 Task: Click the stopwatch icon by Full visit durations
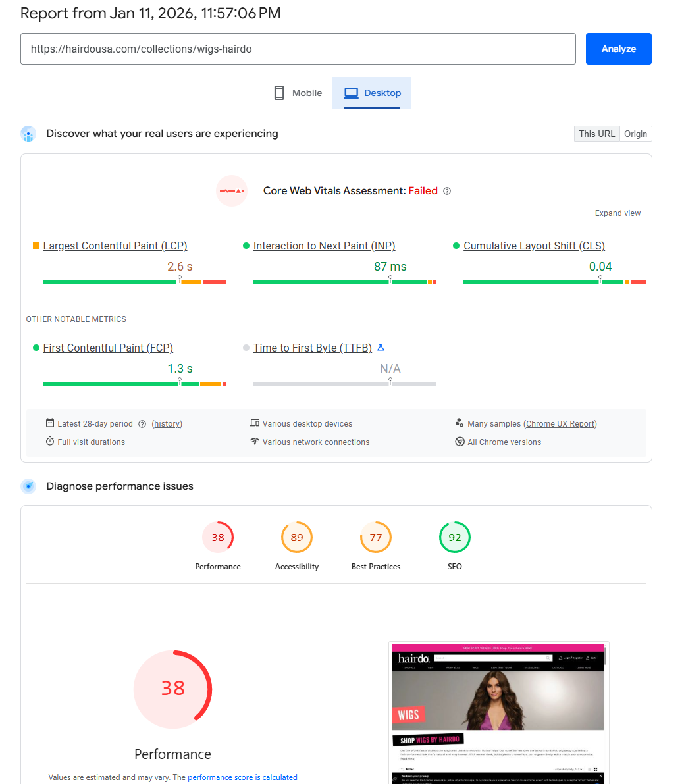pyautogui.click(x=50, y=442)
